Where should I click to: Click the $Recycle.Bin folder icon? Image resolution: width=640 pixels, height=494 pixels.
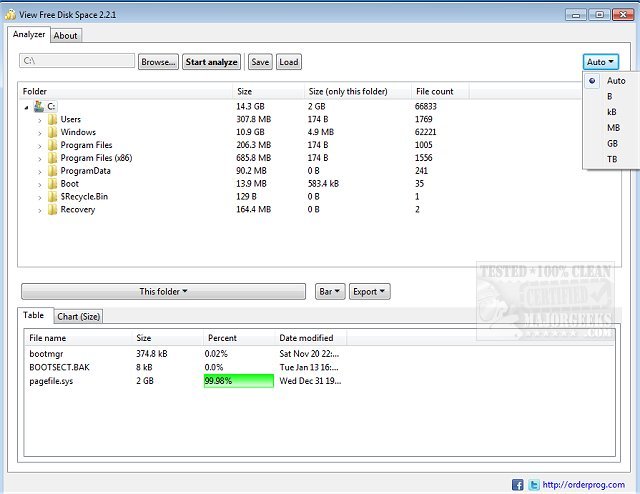click(x=52, y=197)
